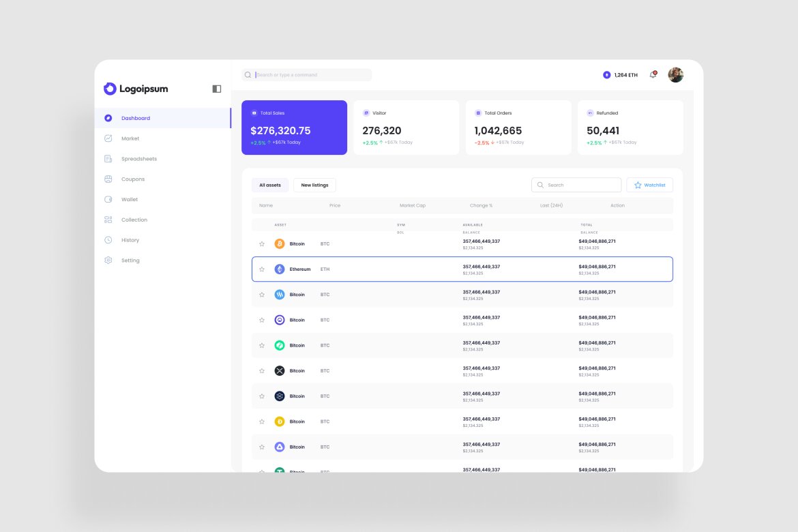Click the Coupons icon in the sidebar
Image resolution: width=798 pixels, height=532 pixels.
pos(108,179)
